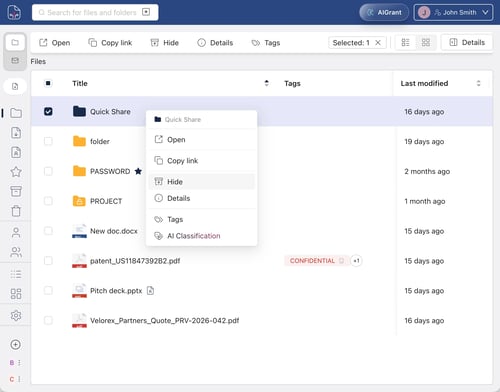Open the C workspace options dots
Screen dimensions: 500x392
tap(19, 379)
